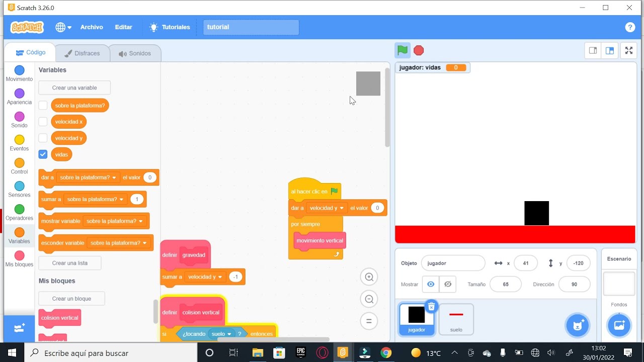Image resolution: width=644 pixels, height=362 pixels.
Task: Stop the project with red octagon
Action: (419, 50)
